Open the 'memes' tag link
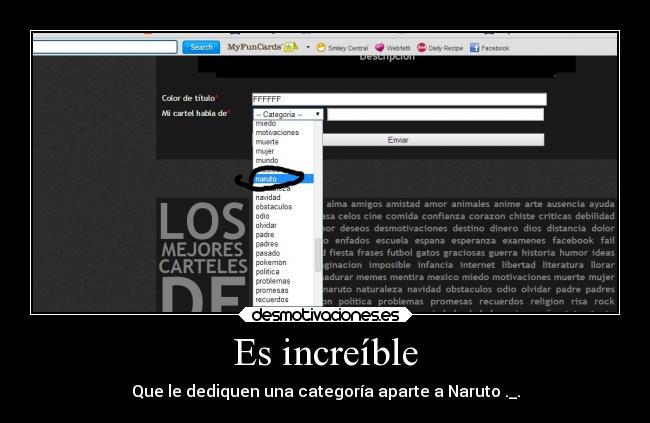The image size is (650, 423). point(371,277)
